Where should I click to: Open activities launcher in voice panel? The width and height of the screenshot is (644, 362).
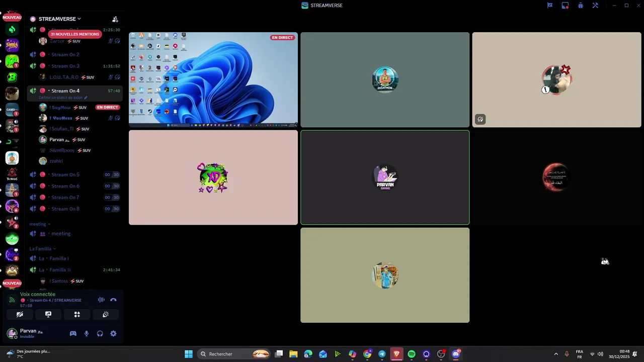click(x=77, y=314)
